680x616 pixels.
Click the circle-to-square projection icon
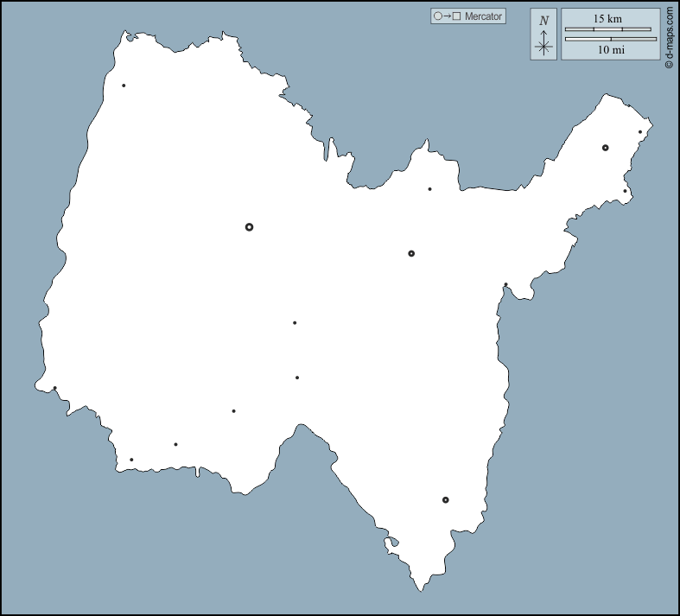(x=448, y=16)
